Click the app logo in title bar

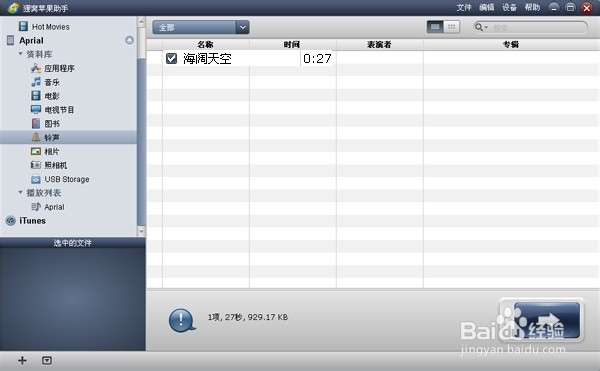(x=13, y=7)
